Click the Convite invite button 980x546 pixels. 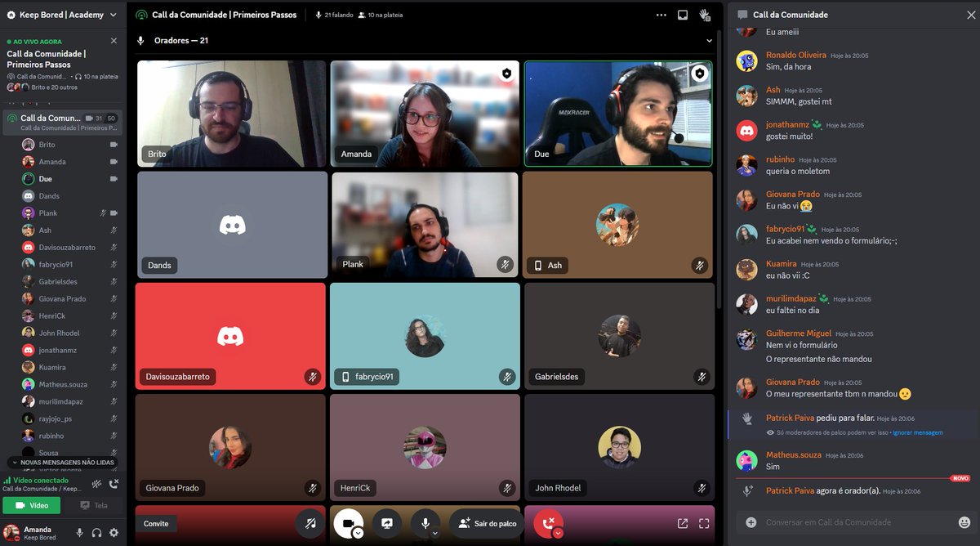(x=156, y=523)
